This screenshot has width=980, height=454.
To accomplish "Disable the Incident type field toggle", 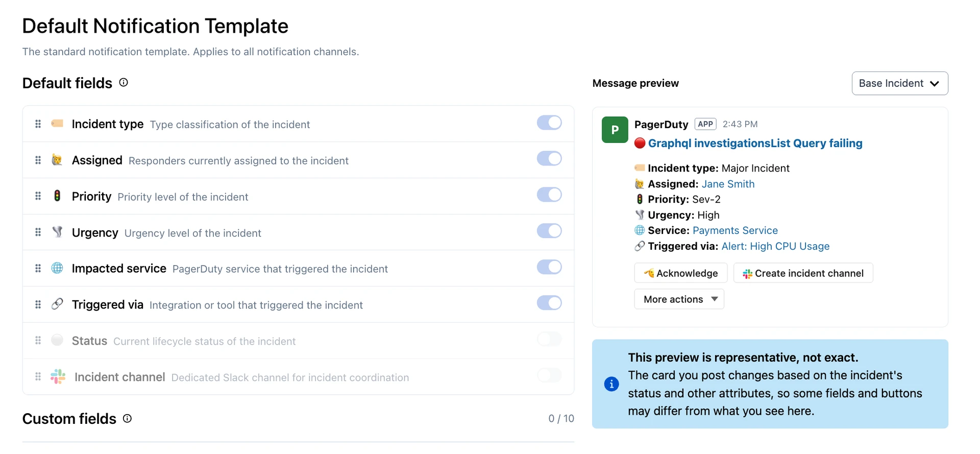I will click(x=549, y=123).
